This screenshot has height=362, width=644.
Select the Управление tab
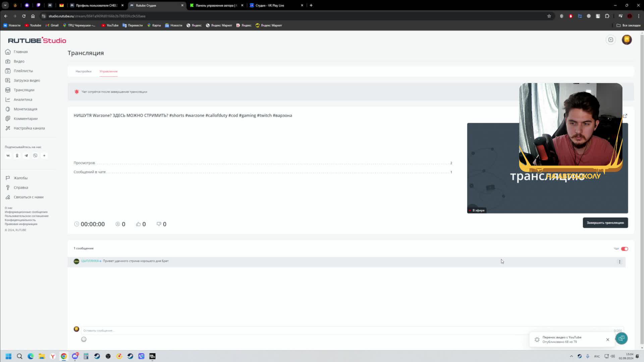pyautogui.click(x=108, y=71)
